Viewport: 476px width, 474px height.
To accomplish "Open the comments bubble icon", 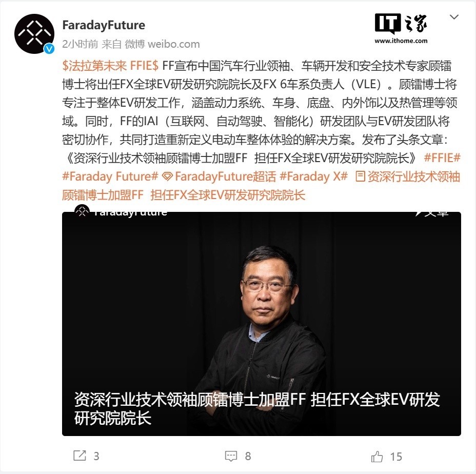I will point(231,456).
